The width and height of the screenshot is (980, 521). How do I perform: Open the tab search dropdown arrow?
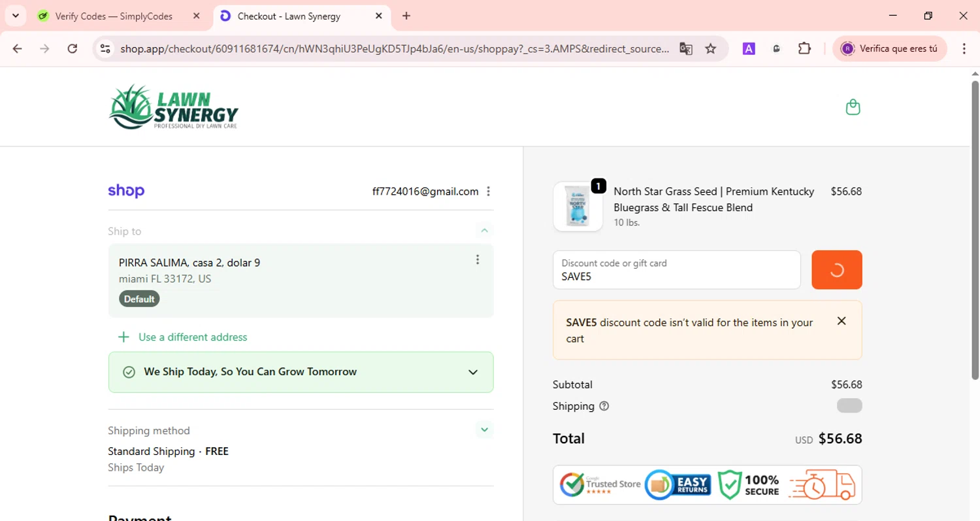pyautogui.click(x=16, y=16)
